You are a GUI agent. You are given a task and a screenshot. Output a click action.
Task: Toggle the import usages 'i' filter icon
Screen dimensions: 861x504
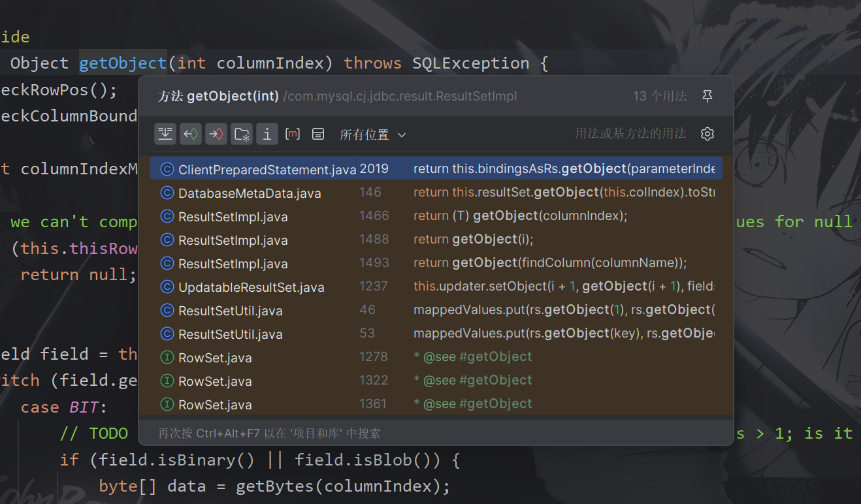point(267,134)
